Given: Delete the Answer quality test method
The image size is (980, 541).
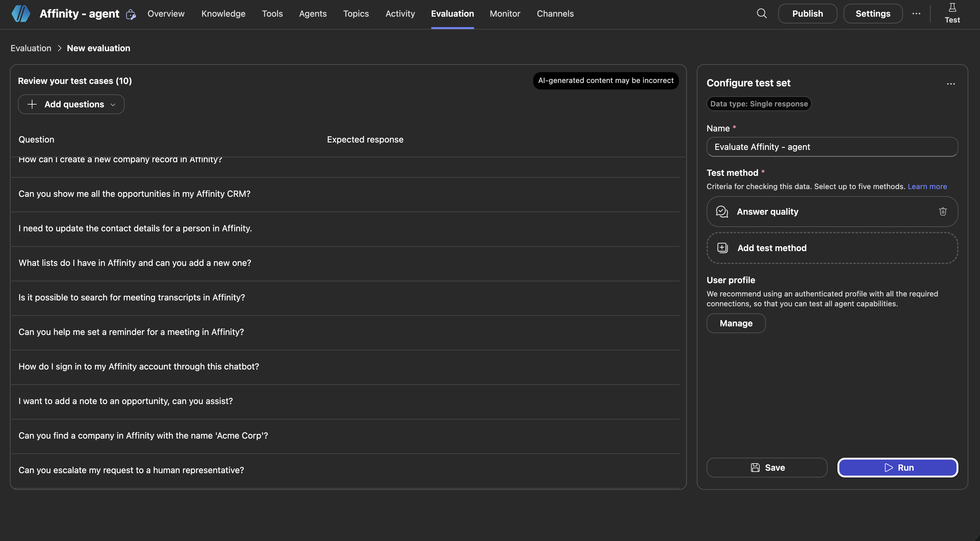Looking at the screenshot, I should [943, 211].
